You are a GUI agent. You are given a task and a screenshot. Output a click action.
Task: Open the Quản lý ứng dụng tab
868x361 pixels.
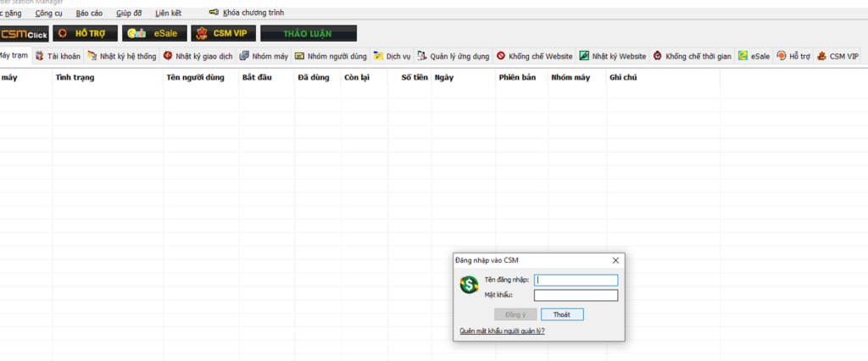(x=453, y=56)
